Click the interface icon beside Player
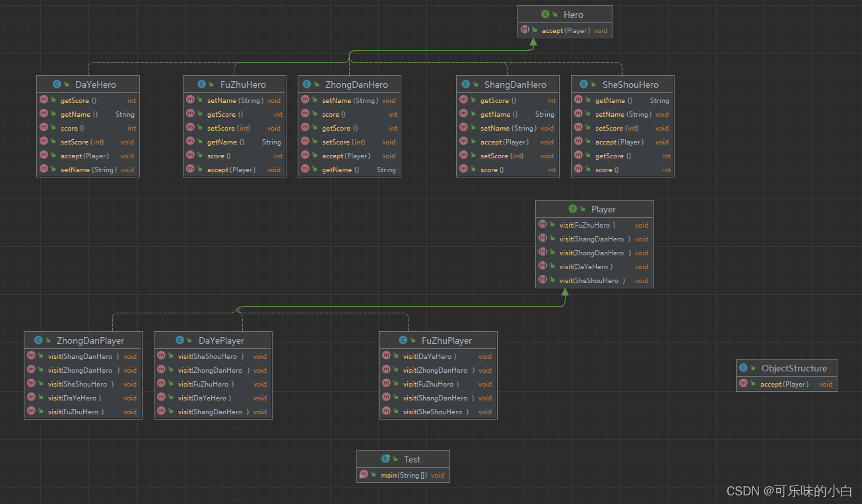Image resolution: width=862 pixels, height=504 pixels. click(573, 209)
